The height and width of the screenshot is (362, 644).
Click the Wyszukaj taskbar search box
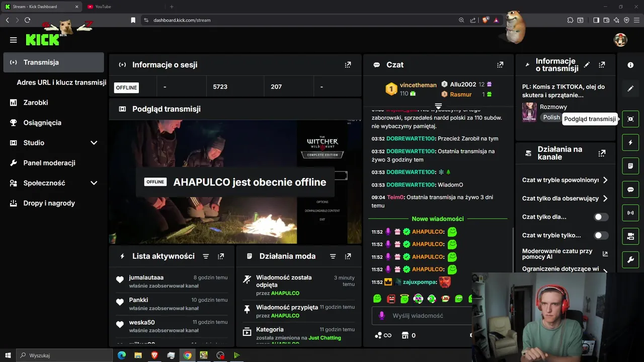pyautogui.click(x=64, y=355)
